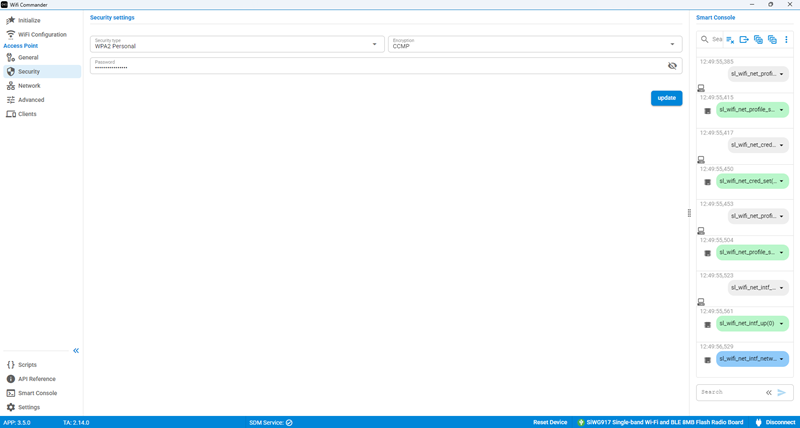The height and width of the screenshot is (428, 800).
Task: Click the Smart Console search magnifier icon
Action: [705, 39]
